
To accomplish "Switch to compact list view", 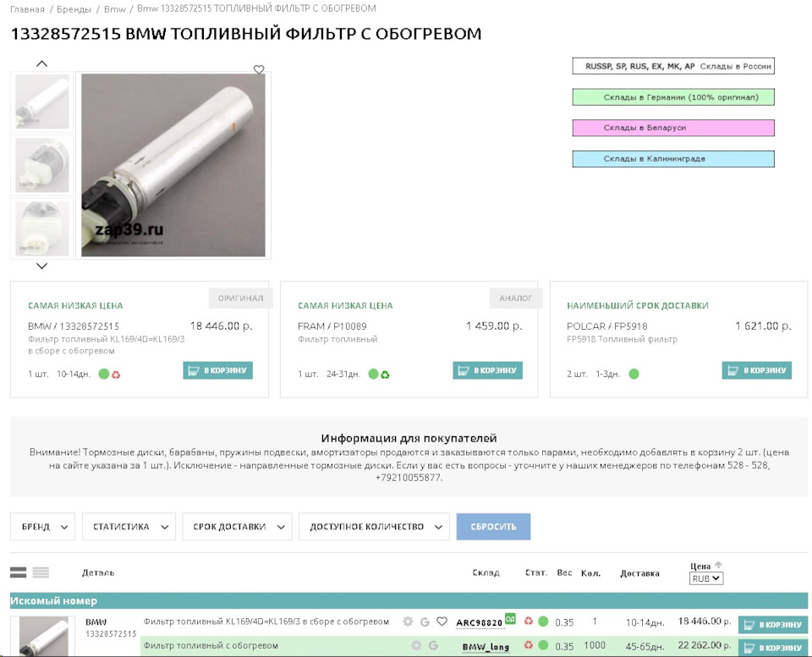I will click(x=40, y=572).
